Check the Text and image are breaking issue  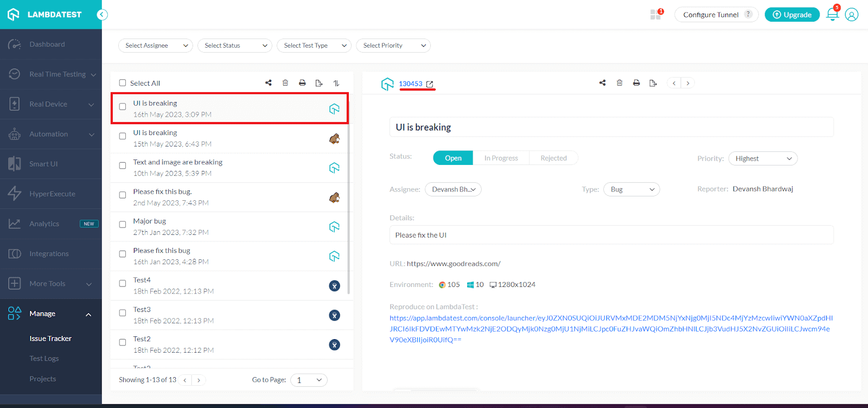click(123, 165)
